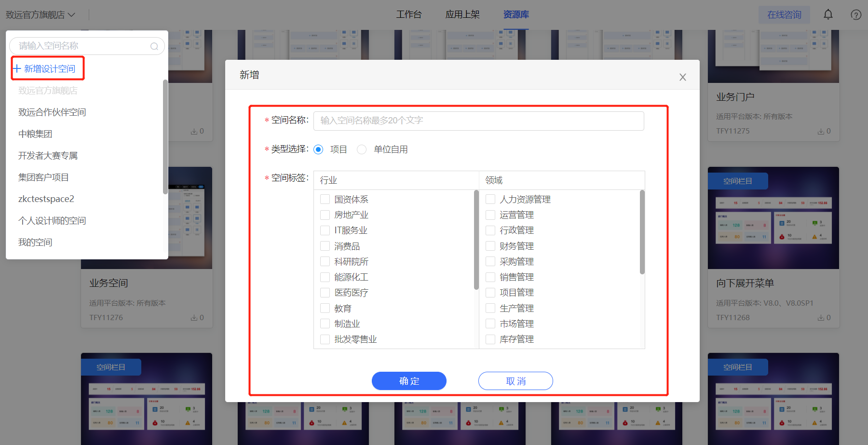
Task: Check the 房地产业 checkbox
Action: coord(325,215)
